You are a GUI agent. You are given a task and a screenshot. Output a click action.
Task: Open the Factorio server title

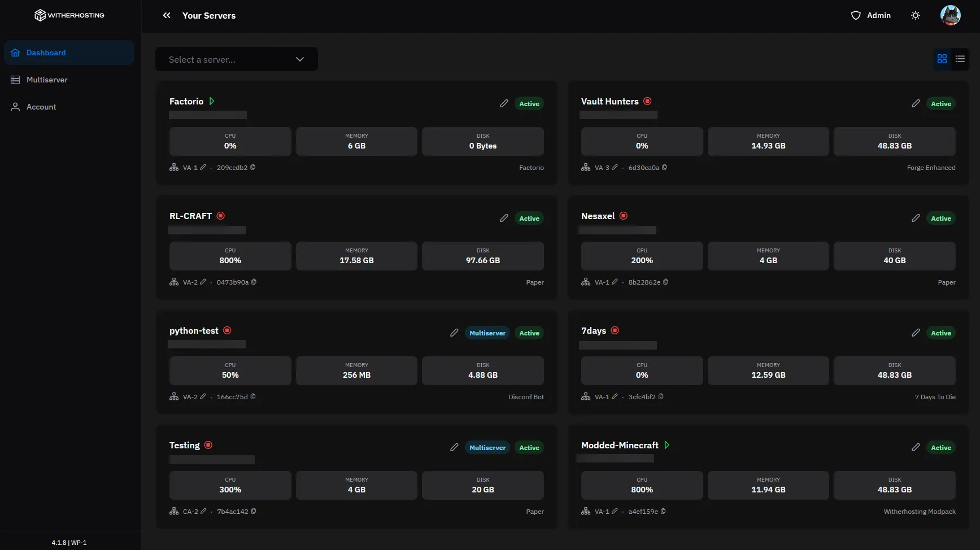click(x=186, y=101)
